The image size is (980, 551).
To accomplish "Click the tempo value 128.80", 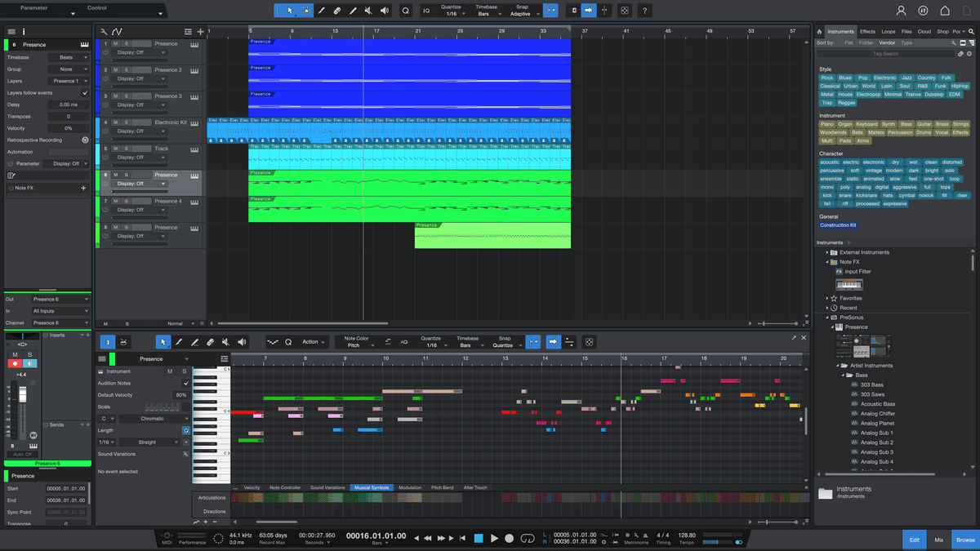I will tap(687, 535).
